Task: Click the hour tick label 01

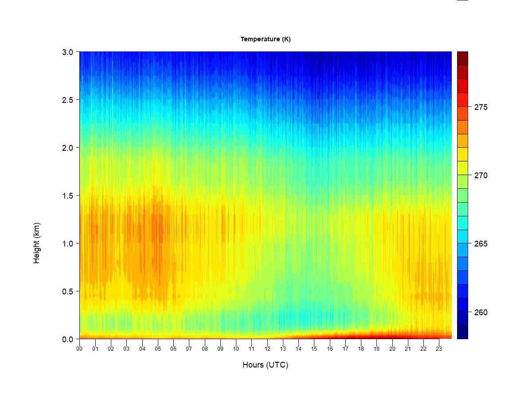Action: pyautogui.click(x=95, y=348)
